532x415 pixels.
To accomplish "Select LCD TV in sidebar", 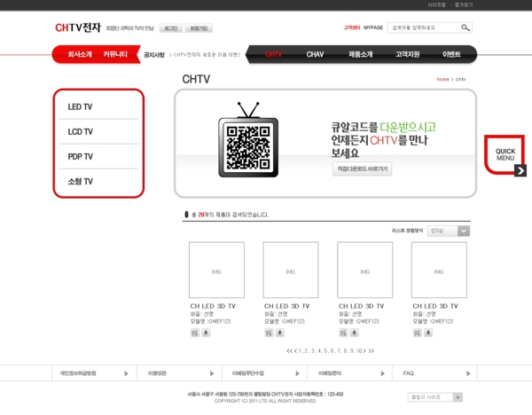I will 80,131.
